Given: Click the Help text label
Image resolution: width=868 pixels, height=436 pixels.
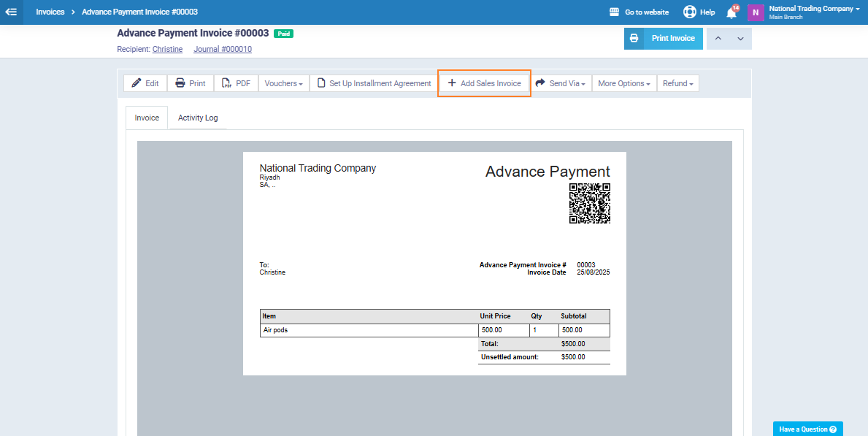Looking at the screenshot, I should (x=707, y=12).
